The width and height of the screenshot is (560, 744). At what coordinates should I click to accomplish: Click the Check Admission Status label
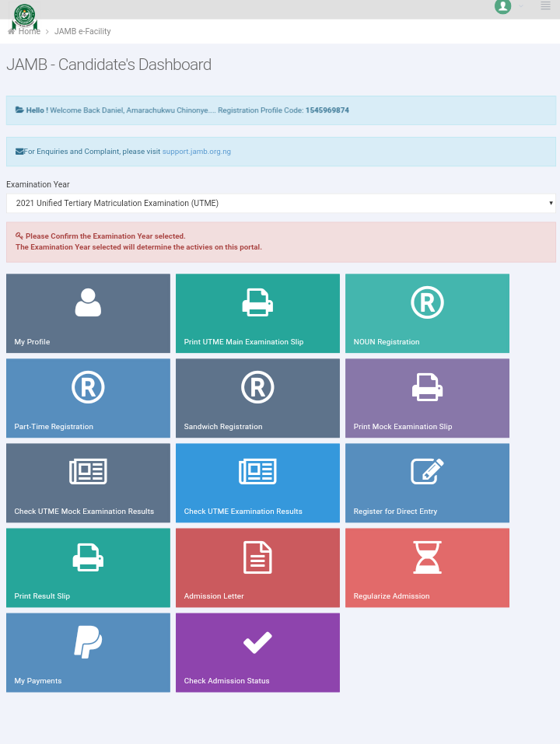[x=226, y=680]
